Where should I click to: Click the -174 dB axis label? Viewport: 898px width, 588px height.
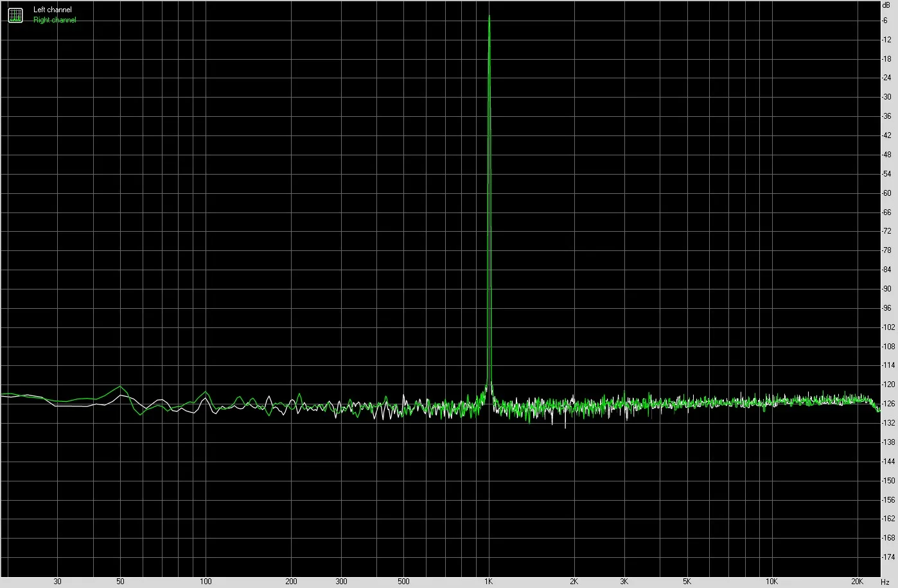tap(888, 557)
